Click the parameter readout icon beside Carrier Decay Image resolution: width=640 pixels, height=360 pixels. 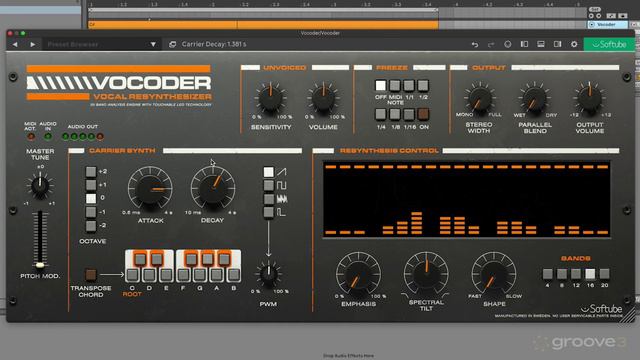pos(173,44)
